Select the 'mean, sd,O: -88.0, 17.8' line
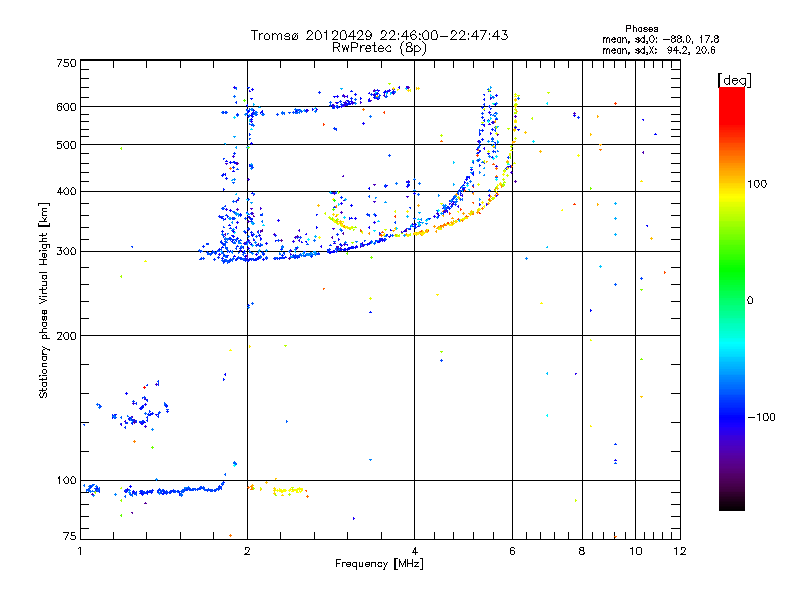 coord(661,39)
